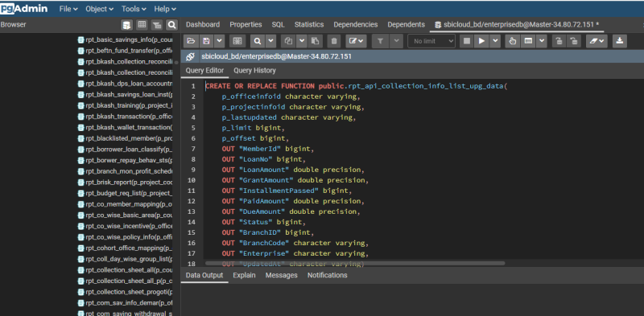Click the Explain hand icon
The image size is (644, 316).
(x=512, y=41)
